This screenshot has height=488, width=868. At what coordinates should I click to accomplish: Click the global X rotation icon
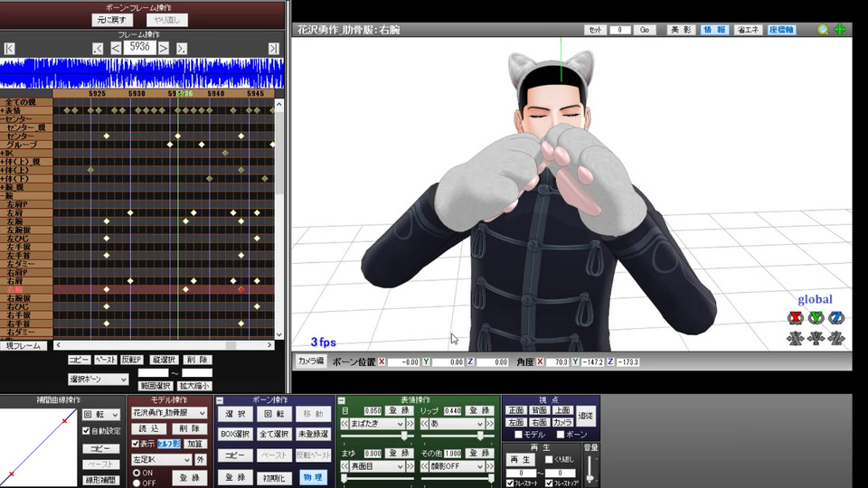coord(796,317)
